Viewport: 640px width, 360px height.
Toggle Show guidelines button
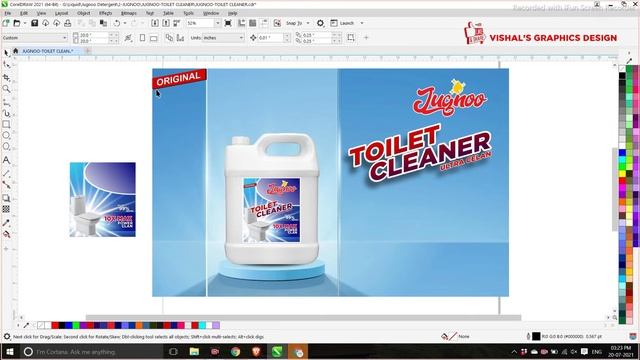pos(264,23)
